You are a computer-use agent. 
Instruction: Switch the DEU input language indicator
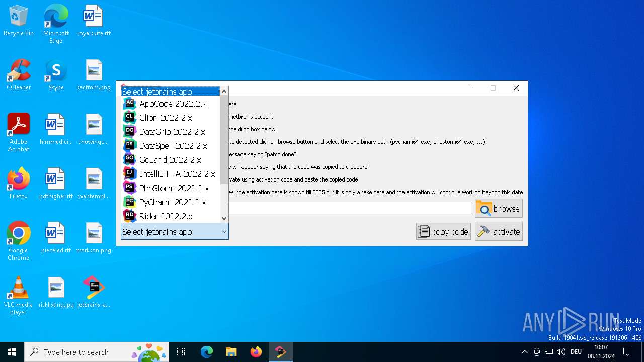(x=576, y=352)
